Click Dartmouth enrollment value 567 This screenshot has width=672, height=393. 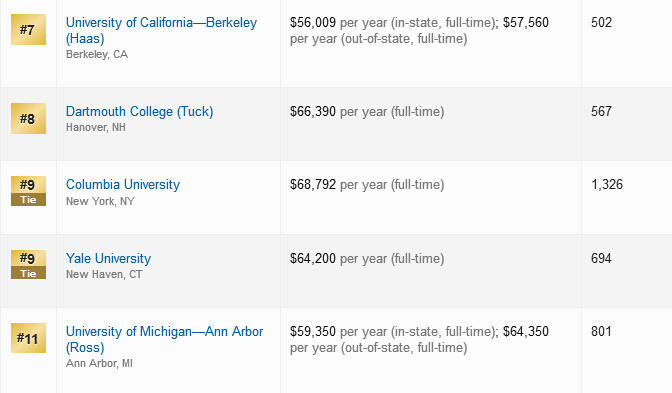tap(601, 111)
